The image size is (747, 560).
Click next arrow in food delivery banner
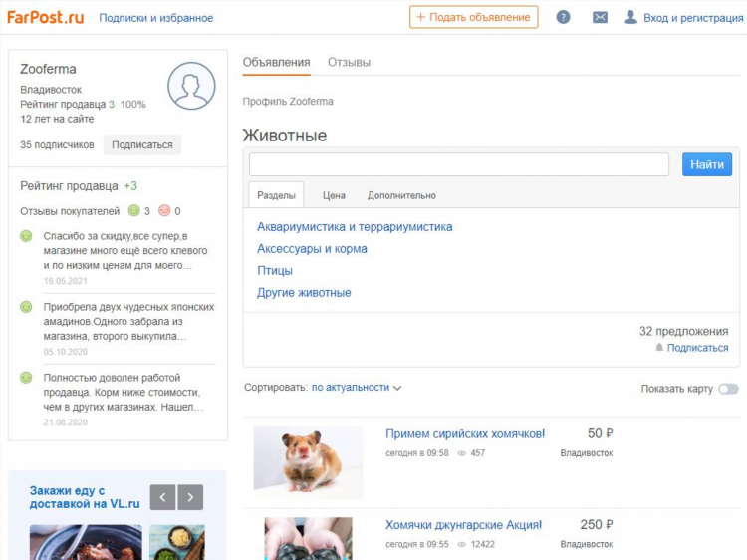(x=190, y=497)
